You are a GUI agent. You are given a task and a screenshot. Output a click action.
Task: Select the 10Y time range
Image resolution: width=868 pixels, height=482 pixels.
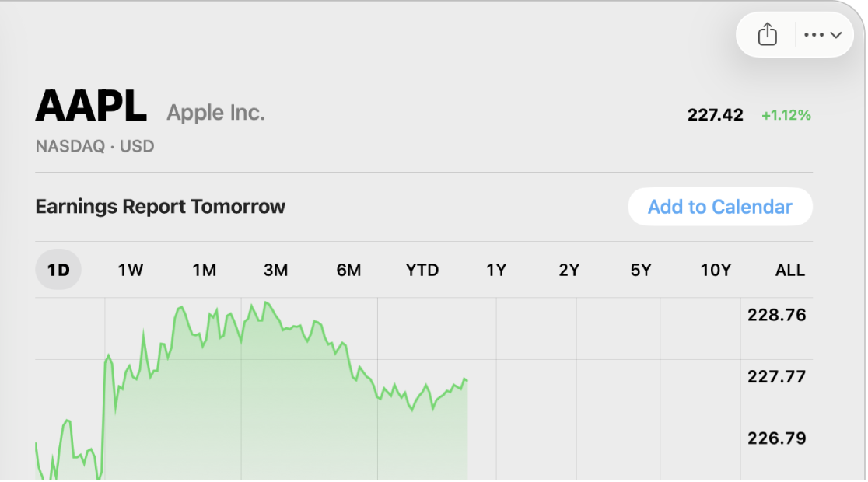coord(716,270)
